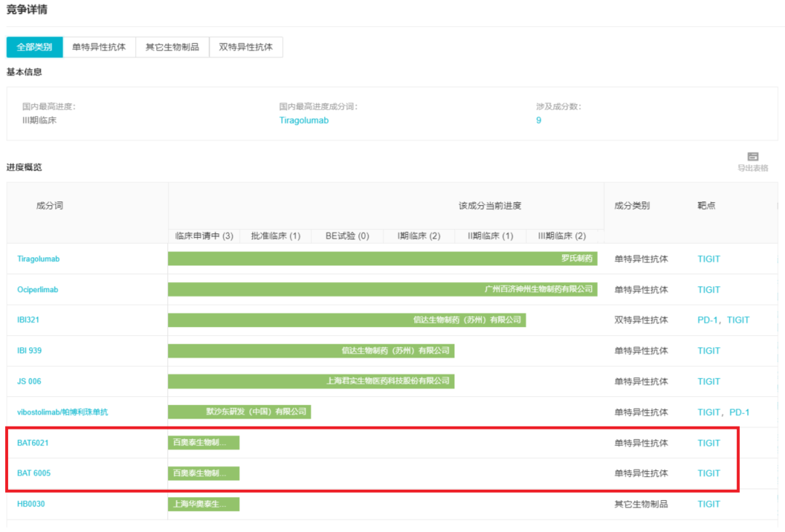This screenshot has width=785, height=532.
Task: Click the 默沙东研发（中国）有限公司 progress bar
Action: pos(239,412)
